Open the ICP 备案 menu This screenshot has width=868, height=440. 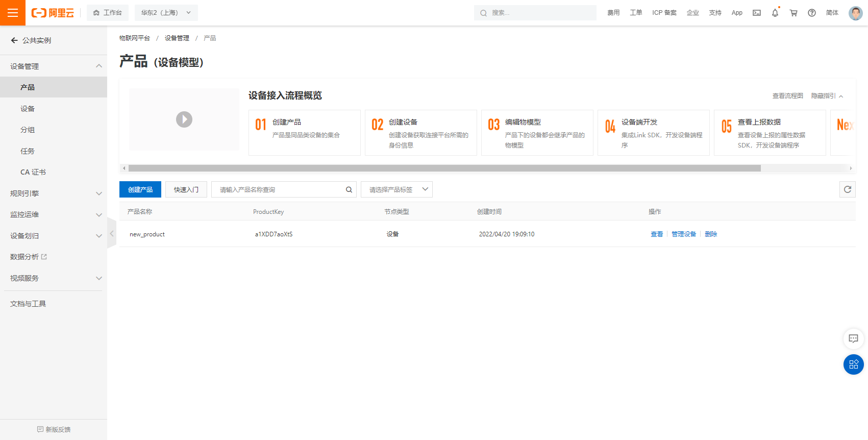[x=664, y=13]
